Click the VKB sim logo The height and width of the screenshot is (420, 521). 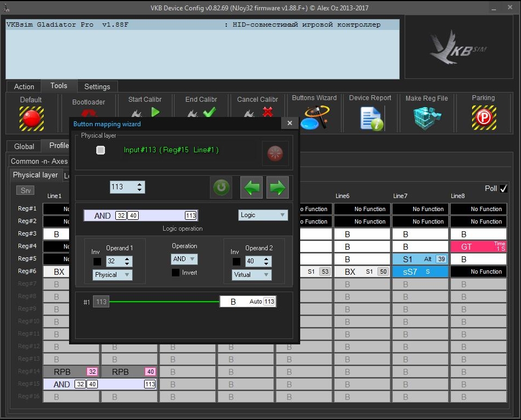pos(458,47)
